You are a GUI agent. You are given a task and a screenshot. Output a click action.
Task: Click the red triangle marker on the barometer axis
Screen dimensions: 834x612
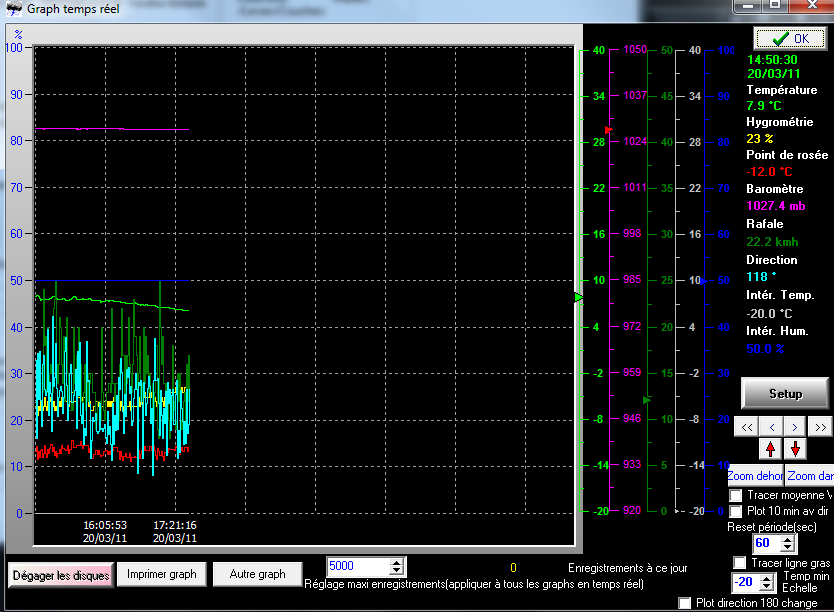(608, 130)
